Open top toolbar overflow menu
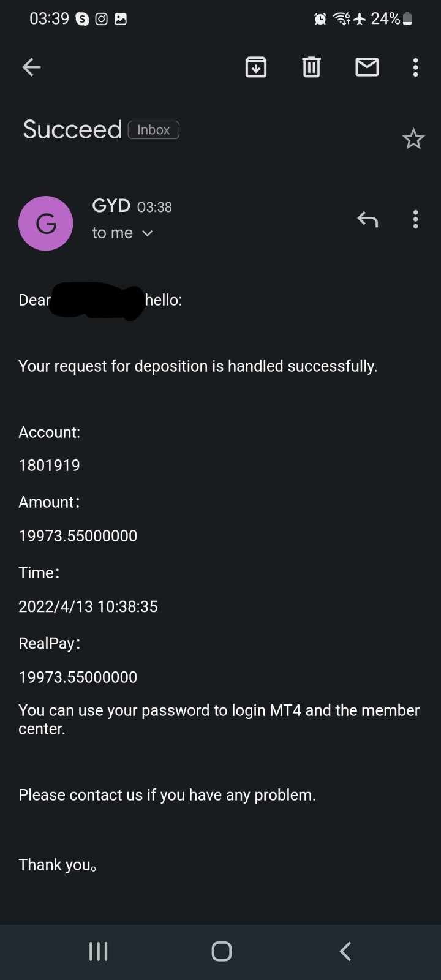The width and height of the screenshot is (441, 980). point(415,67)
